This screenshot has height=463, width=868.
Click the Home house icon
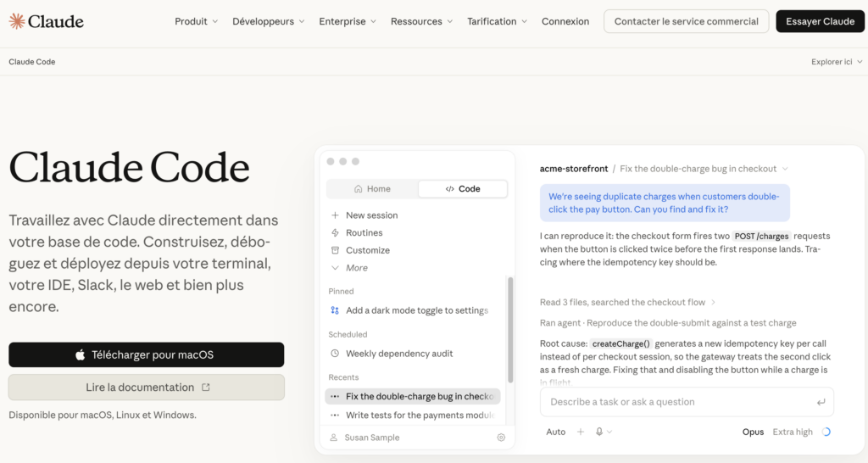359,189
